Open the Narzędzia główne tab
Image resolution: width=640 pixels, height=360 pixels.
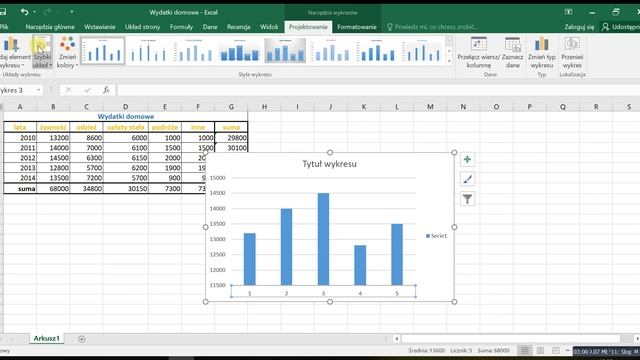50,27
